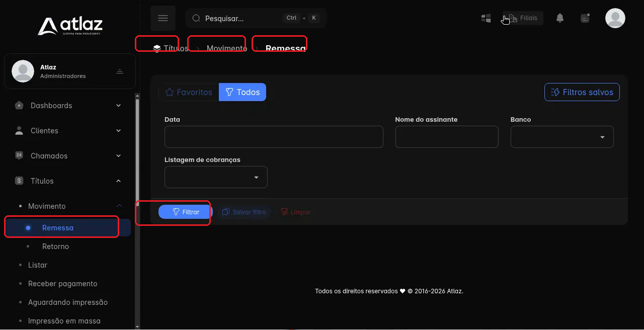Open Receber pagamento in the sidebar

[63, 284]
